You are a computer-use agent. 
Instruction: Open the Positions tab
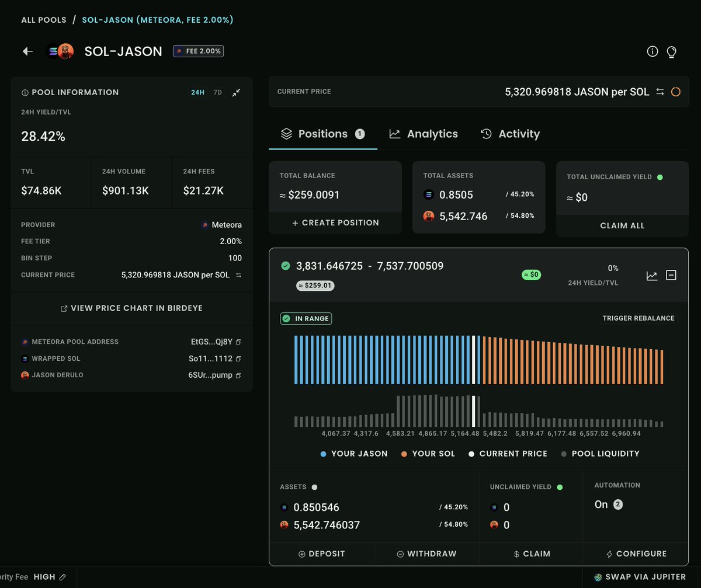pyautogui.click(x=322, y=134)
